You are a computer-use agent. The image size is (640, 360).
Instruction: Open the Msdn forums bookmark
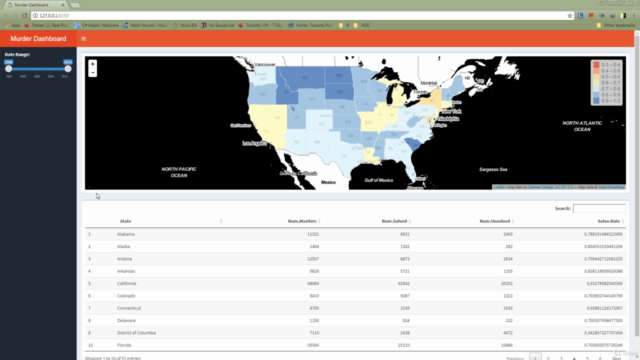point(145,25)
